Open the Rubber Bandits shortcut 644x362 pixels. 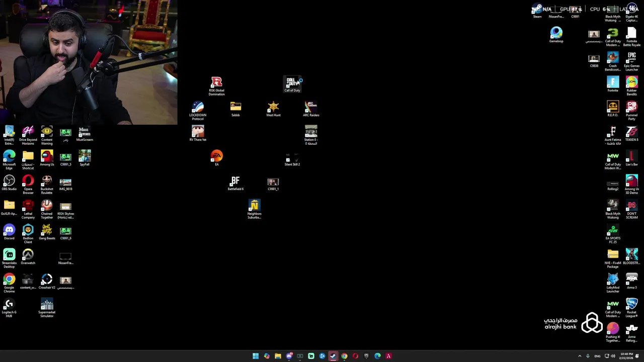tap(632, 86)
